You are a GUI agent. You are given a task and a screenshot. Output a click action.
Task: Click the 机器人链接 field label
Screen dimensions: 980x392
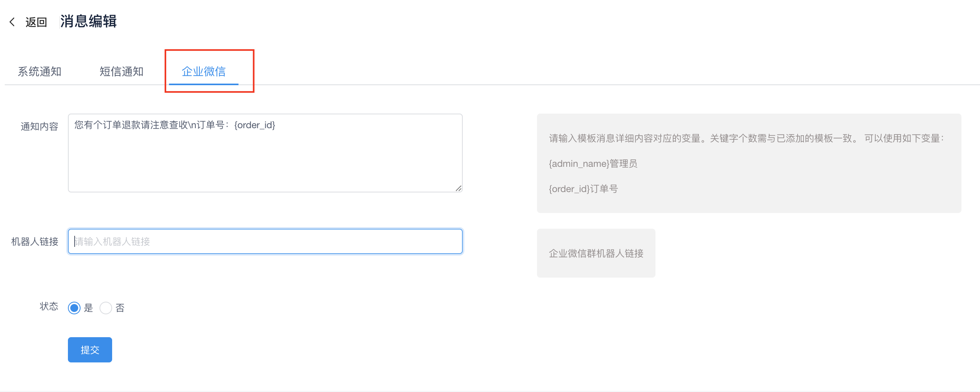(x=35, y=241)
